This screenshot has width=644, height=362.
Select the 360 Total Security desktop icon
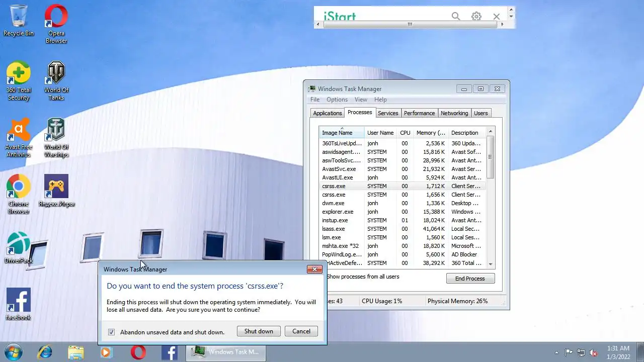(x=19, y=80)
